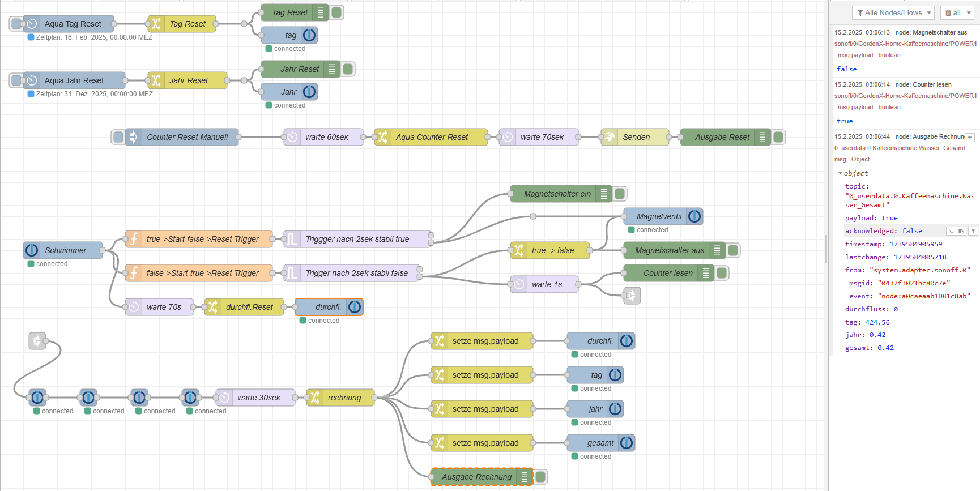Collapse the debug message object tree

click(x=840, y=173)
